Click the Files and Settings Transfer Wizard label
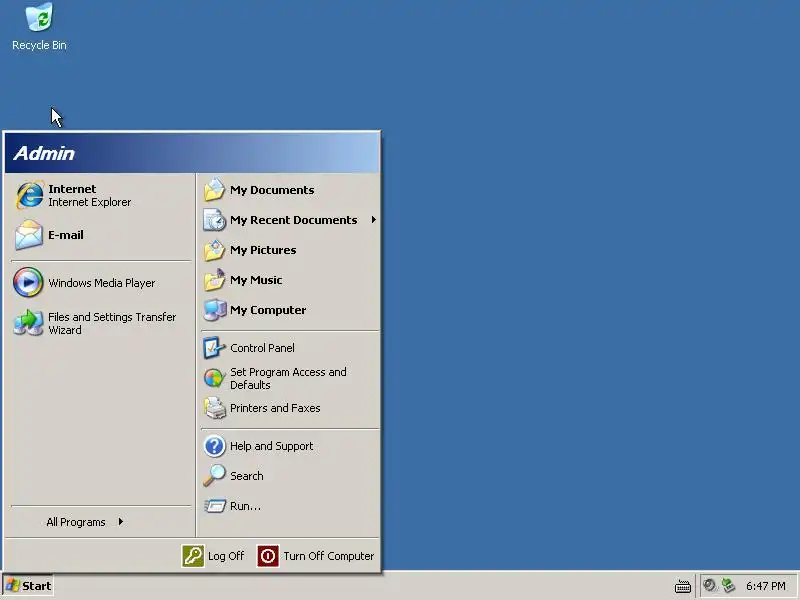Viewport: 800px width, 600px height. 112,323
